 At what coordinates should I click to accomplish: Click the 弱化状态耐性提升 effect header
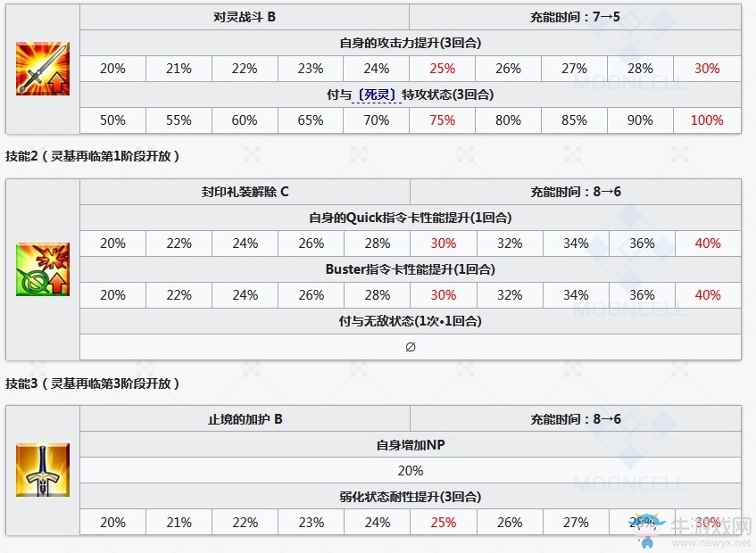tap(411, 497)
